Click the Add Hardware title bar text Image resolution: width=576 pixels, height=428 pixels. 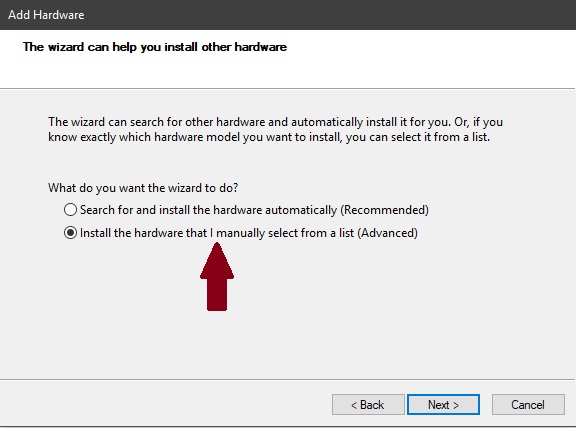46,15
